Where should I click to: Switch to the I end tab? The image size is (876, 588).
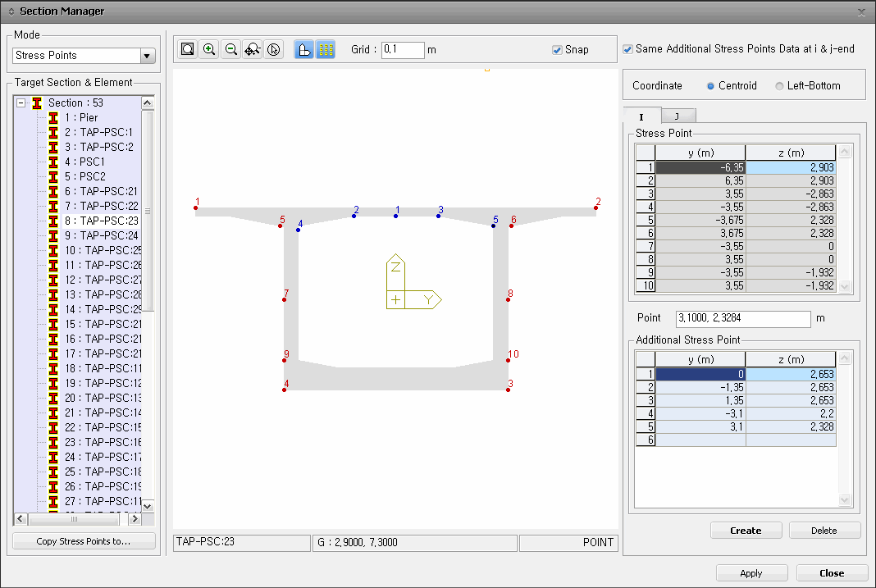point(642,116)
